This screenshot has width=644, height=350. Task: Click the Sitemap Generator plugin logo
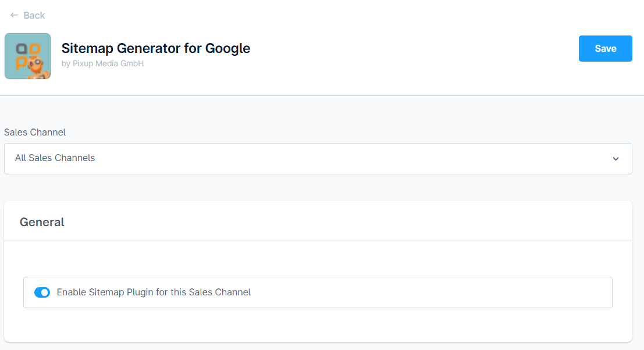point(27,56)
